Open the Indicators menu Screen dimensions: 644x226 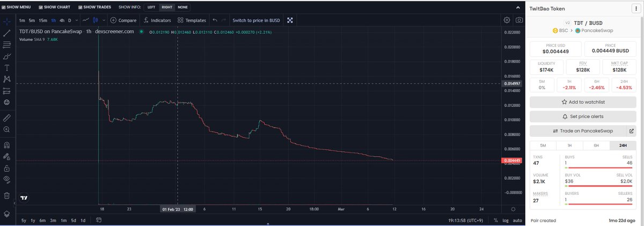click(157, 20)
